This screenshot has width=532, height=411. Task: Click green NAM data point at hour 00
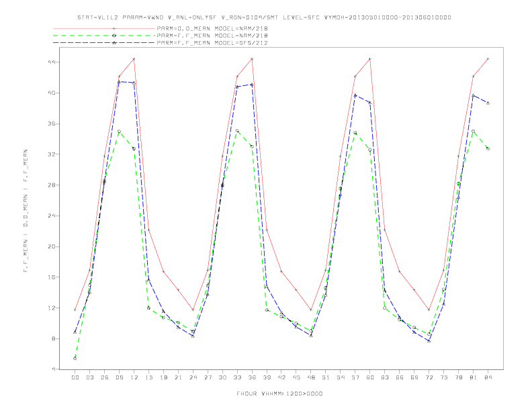(x=75, y=359)
